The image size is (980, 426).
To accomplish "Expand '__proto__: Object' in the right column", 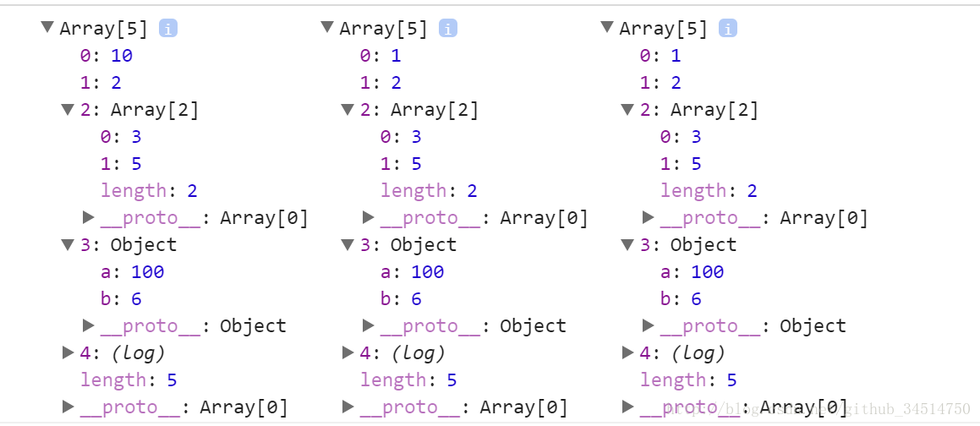I will pos(649,325).
